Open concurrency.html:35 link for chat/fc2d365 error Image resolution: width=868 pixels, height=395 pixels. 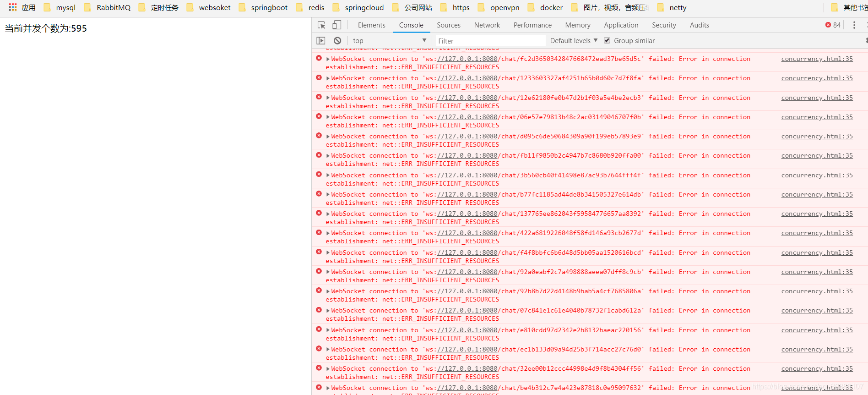click(817, 59)
